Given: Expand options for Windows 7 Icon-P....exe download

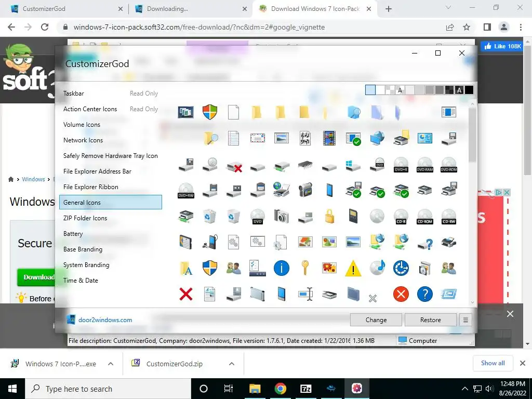Looking at the screenshot, I should pos(111,364).
